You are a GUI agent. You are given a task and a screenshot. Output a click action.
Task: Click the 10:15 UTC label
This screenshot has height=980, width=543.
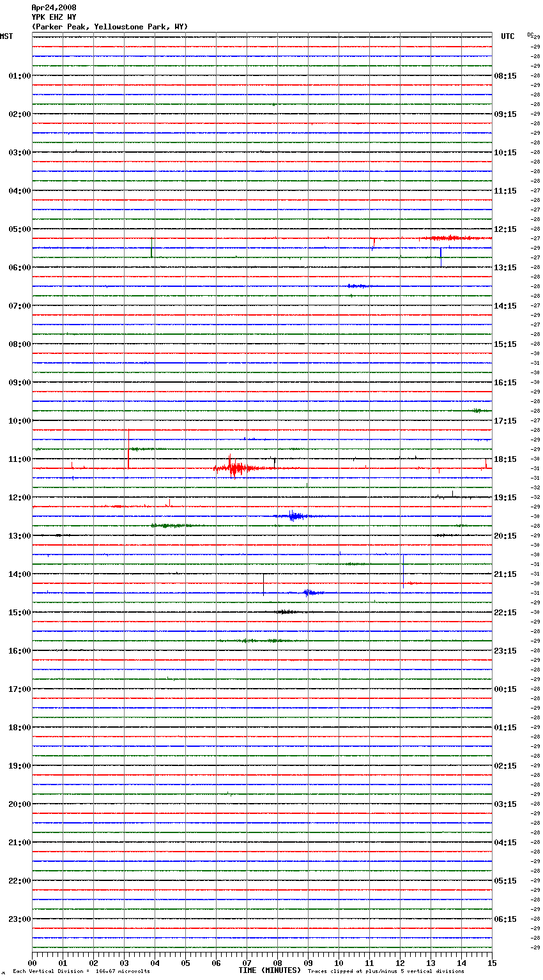505,153
